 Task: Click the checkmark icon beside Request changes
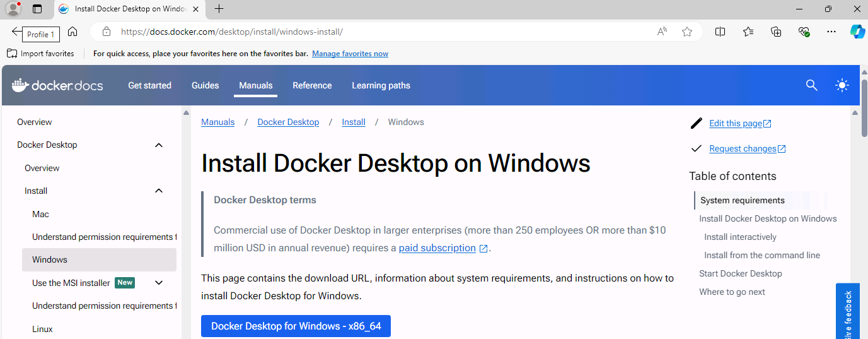tap(697, 148)
